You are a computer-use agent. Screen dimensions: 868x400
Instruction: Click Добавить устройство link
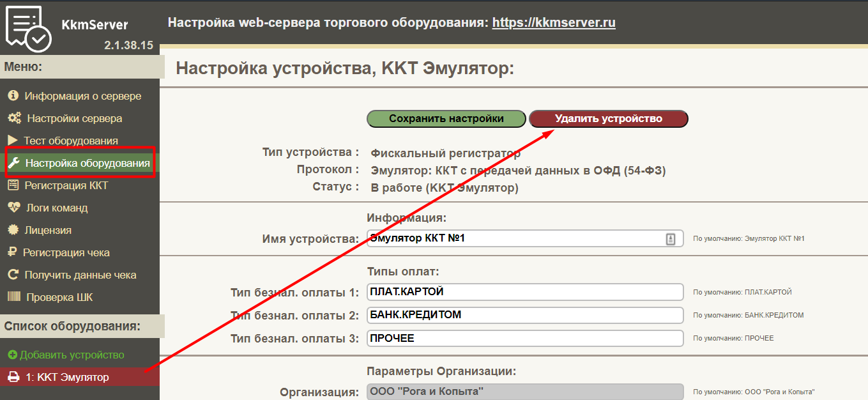72,355
